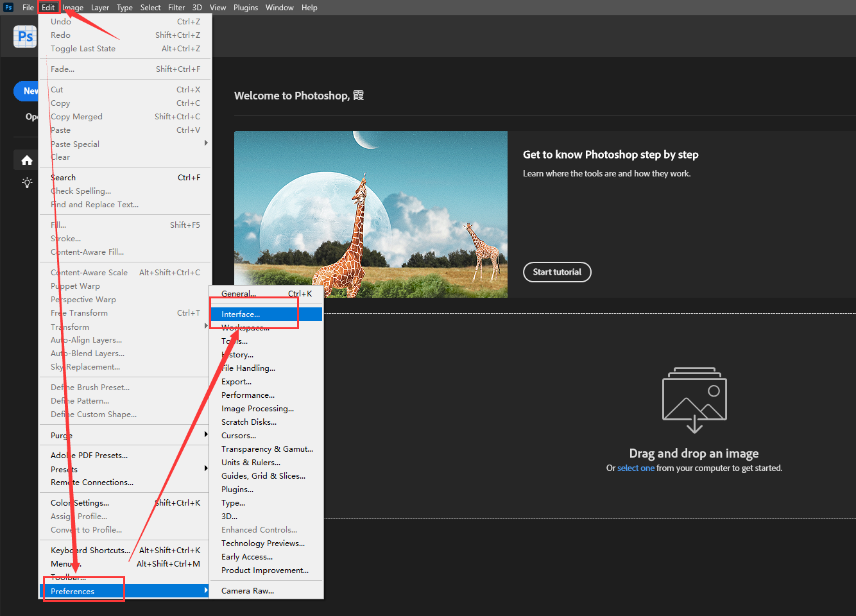Image resolution: width=856 pixels, height=616 pixels.
Task: Select Puppet Warp entry
Action: (x=126, y=286)
